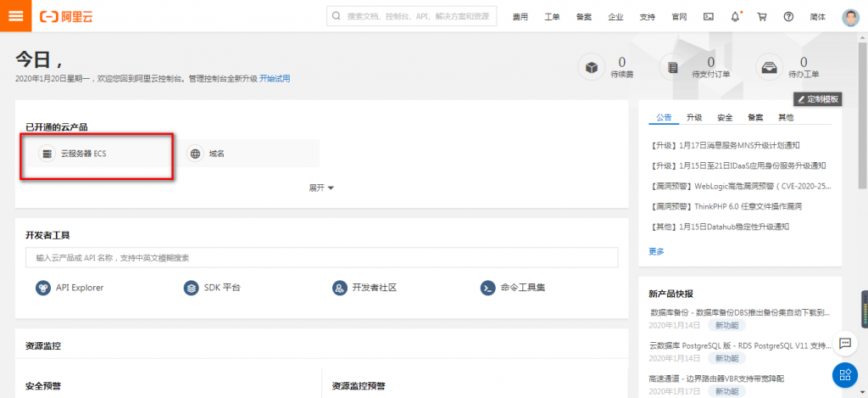
Task: Click the top search input field
Action: point(411,16)
